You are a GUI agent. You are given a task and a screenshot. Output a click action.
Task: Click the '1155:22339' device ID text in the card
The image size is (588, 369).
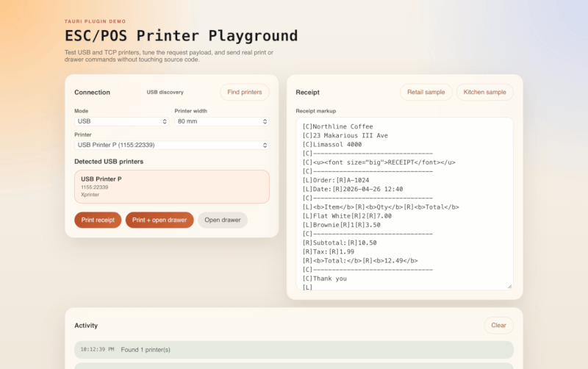click(x=95, y=187)
